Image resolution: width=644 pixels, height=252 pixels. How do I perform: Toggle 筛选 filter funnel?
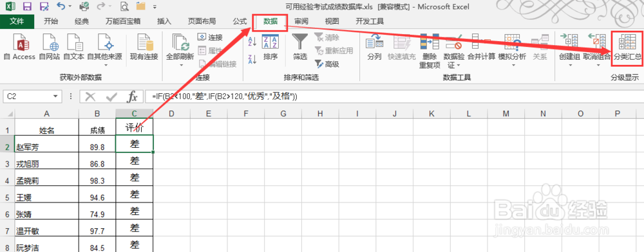(x=300, y=48)
